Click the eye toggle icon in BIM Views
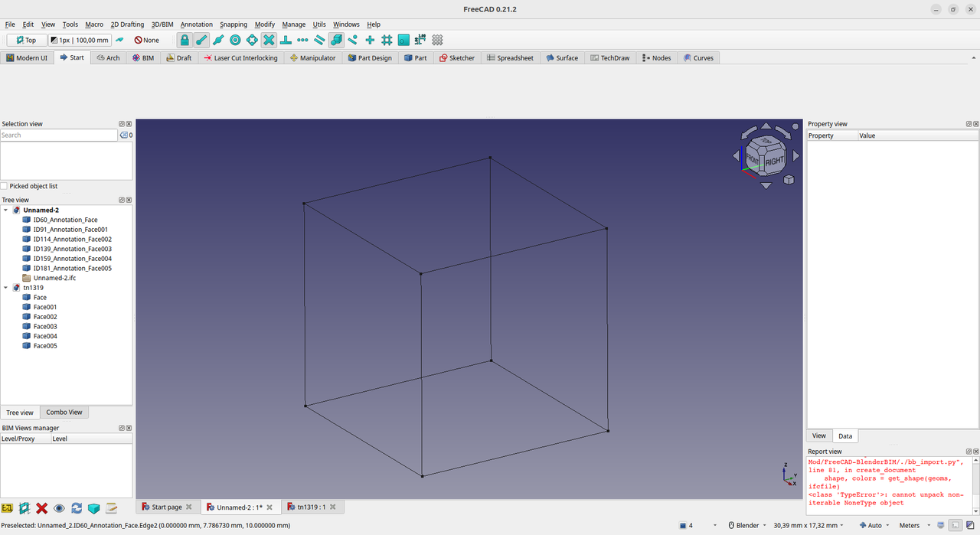This screenshot has width=980, height=535. [x=59, y=508]
